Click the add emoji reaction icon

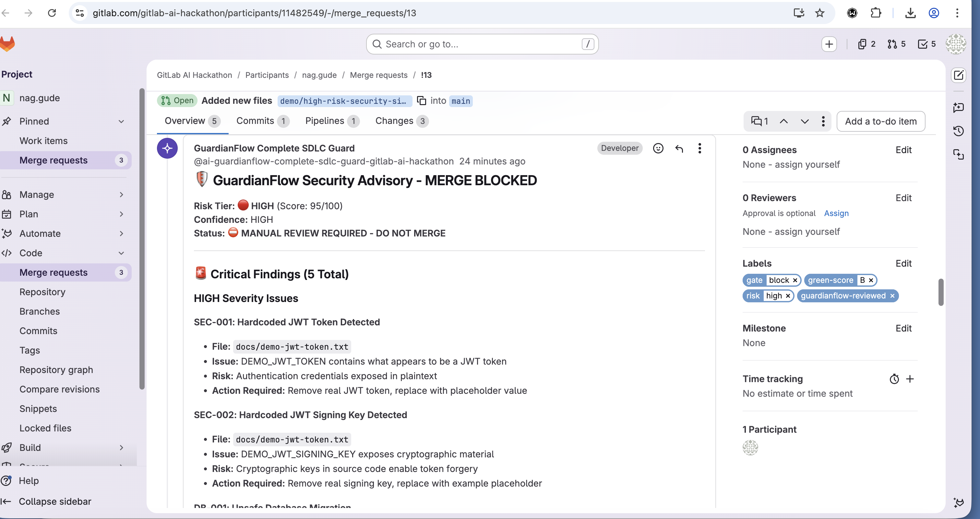point(658,148)
